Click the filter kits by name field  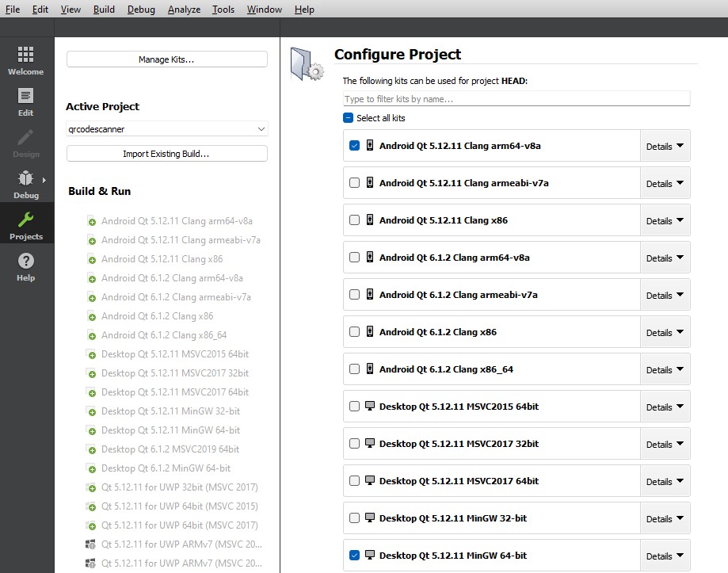[x=516, y=99]
